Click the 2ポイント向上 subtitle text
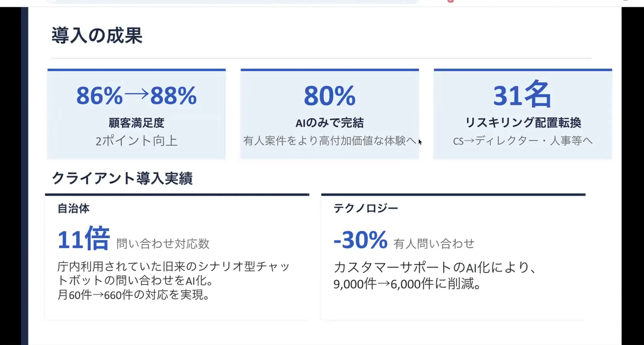 pos(136,141)
